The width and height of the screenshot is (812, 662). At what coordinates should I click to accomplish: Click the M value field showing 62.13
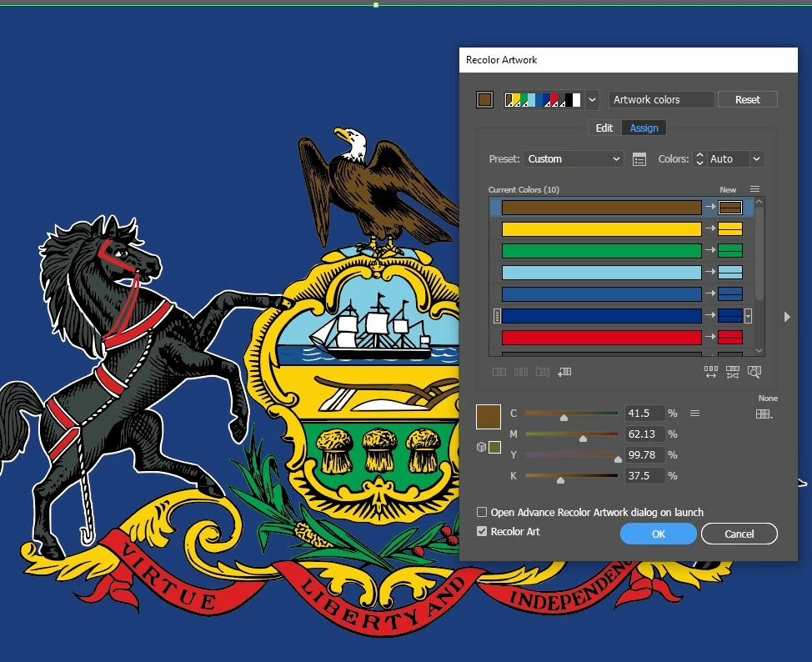tap(644, 434)
